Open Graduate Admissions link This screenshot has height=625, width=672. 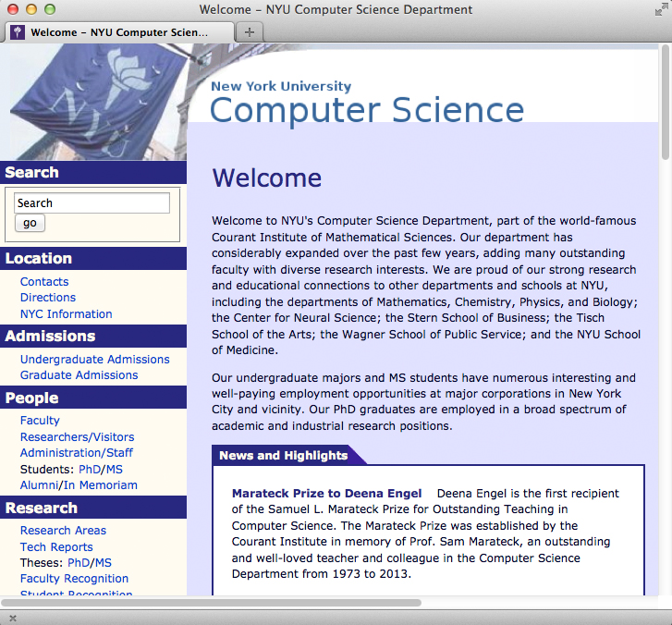click(79, 375)
